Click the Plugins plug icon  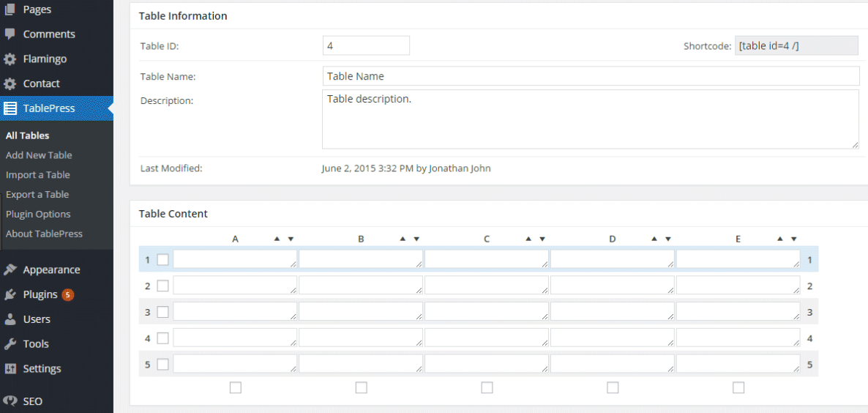point(10,294)
